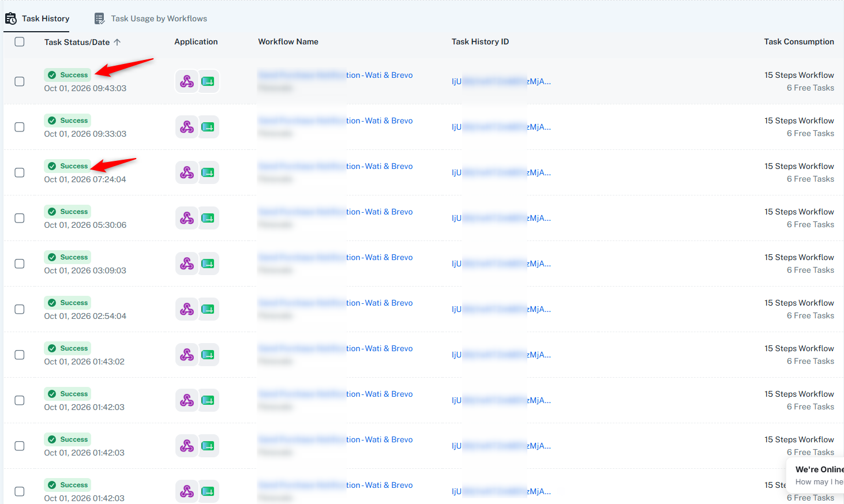Open Wati & Brevo workflow link for 09:43:03 task
Viewport: 844px width, 504px height.
336,75
